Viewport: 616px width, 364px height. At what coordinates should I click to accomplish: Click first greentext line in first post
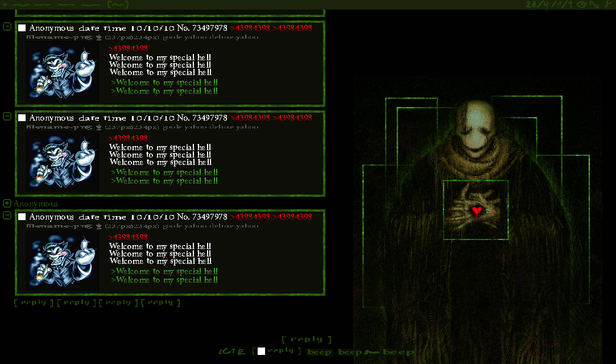[x=164, y=82]
